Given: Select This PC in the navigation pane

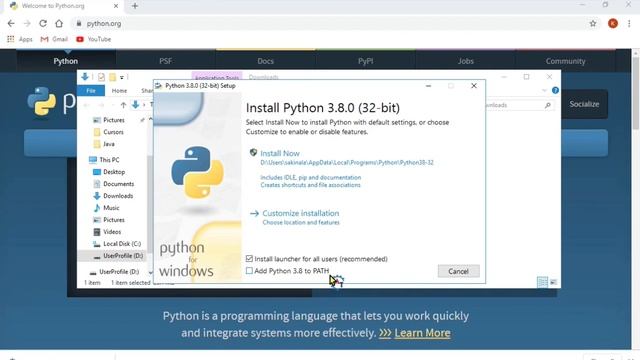Looking at the screenshot, I should [x=109, y=160].
